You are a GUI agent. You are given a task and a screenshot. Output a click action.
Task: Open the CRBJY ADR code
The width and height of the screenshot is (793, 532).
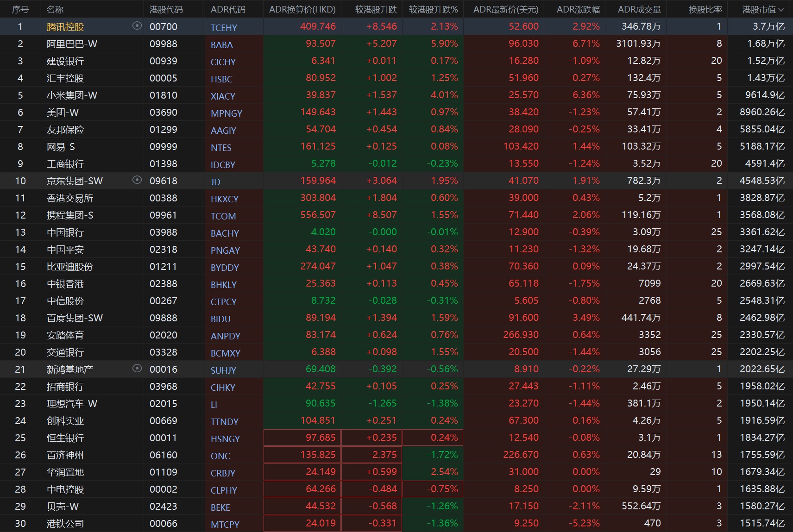pyautogui.click(x=223, y=473)
